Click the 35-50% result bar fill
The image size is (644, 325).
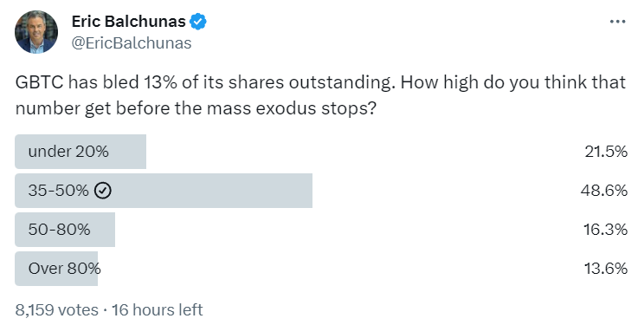click(164, 191)
